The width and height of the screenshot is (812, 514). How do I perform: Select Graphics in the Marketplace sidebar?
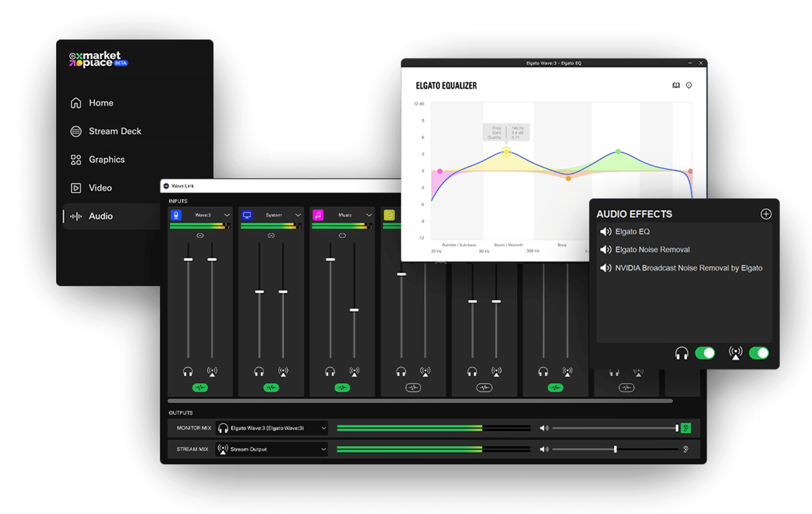[107, 160]
